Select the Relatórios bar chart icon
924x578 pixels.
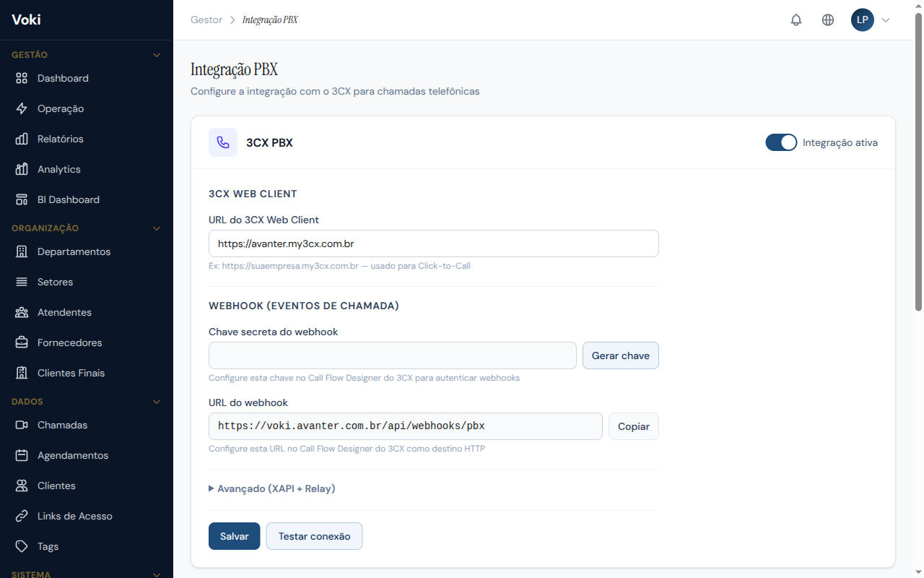tap(22, 139)
